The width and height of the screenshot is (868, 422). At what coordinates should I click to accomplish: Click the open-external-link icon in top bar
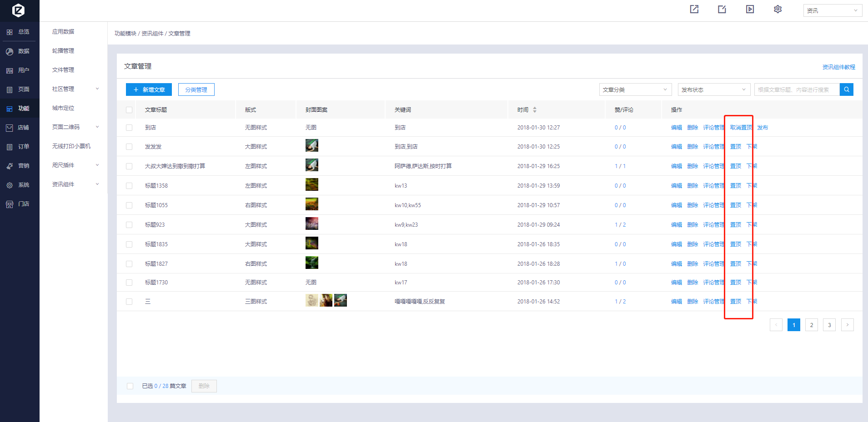tap(694, 10)
